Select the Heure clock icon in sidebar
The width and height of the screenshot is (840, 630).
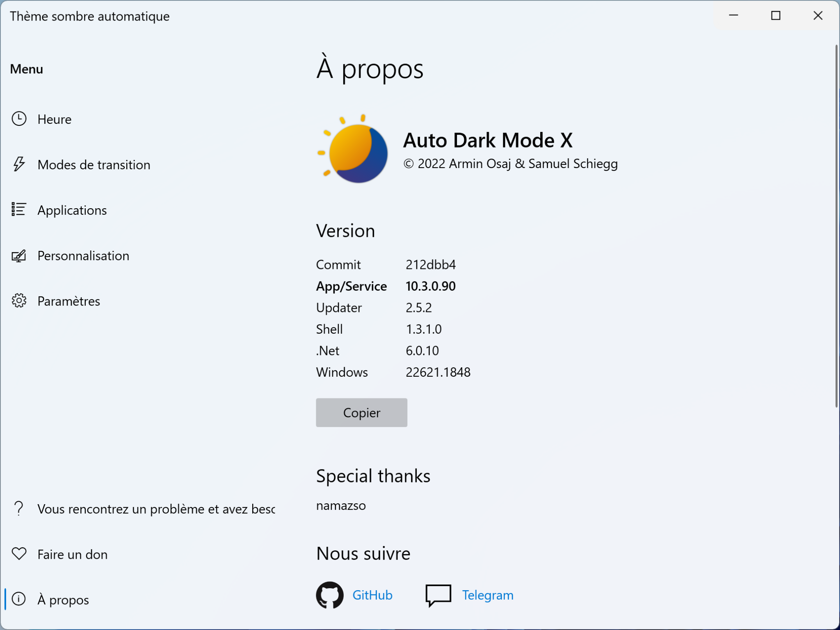pos(19,119)
